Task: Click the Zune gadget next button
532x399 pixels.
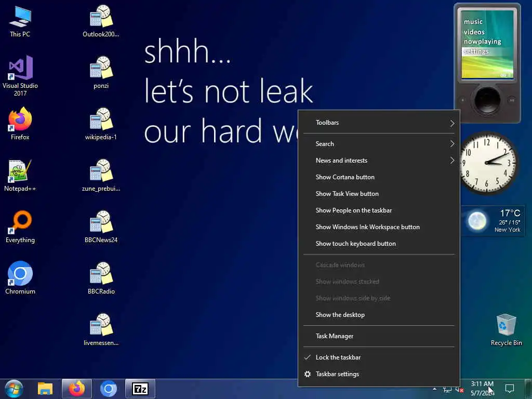Action: 512,100
